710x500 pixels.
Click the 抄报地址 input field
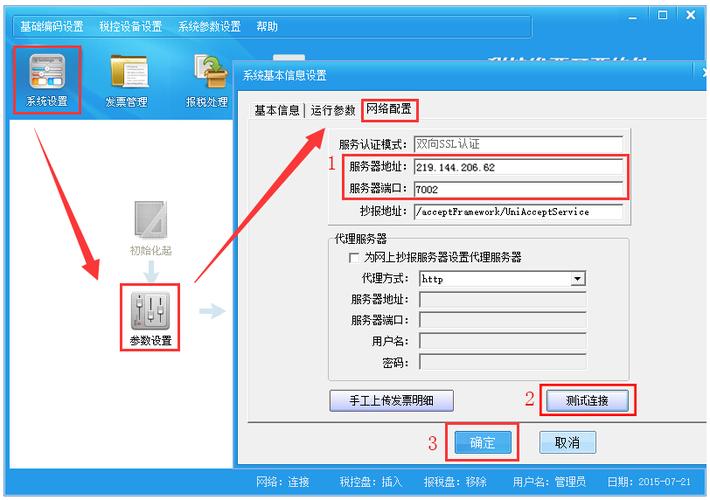518,212
